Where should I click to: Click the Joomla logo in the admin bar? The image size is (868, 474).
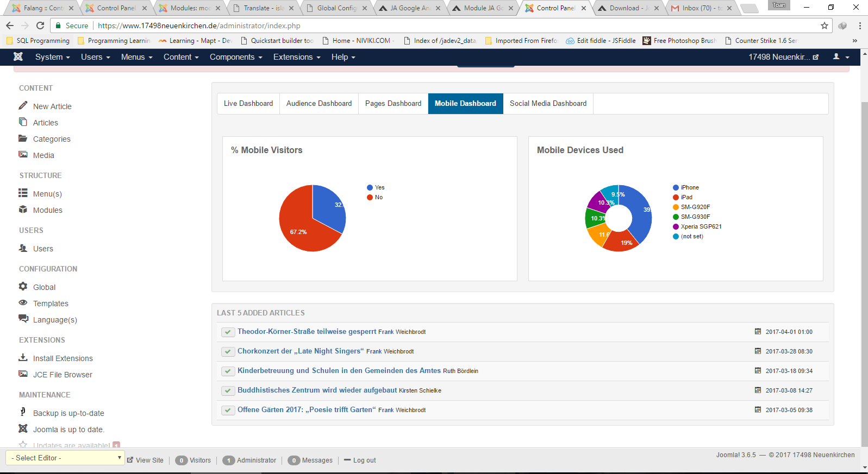click(x=18, y=56)
